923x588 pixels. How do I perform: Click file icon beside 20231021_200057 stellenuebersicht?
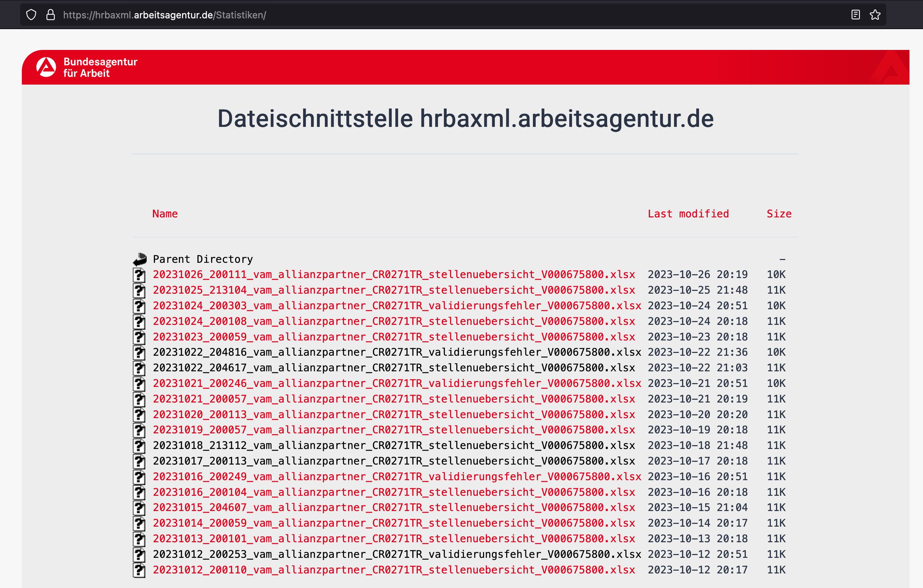point(139,399)
